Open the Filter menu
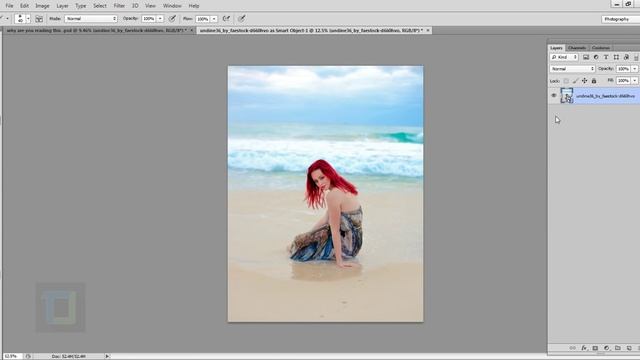Screen dimensions: 640x360 pyautogui.click(x=119, y=6)
